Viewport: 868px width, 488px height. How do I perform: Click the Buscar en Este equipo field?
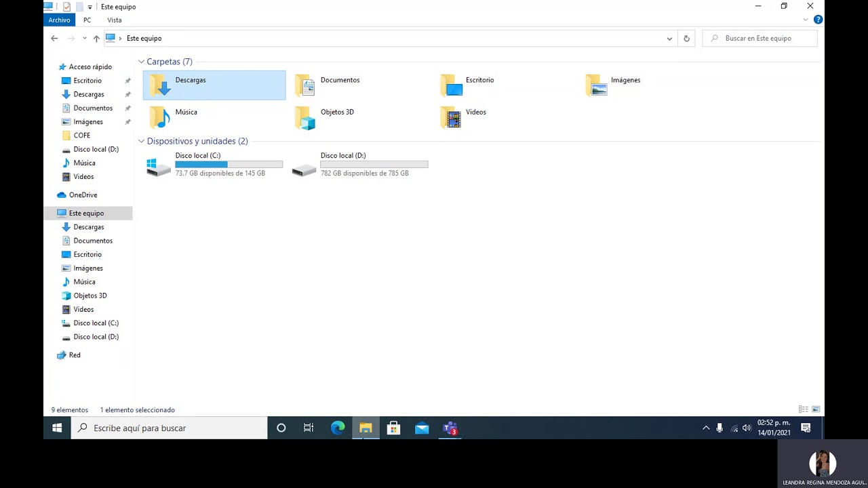tap(759, 39)
